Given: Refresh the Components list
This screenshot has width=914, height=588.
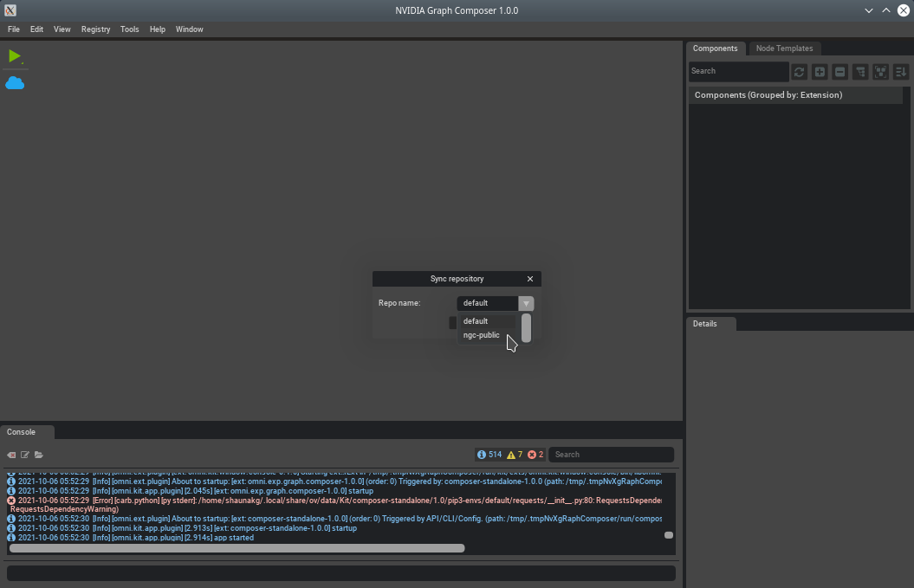Looking at the screenshot, I should point(799,72).
